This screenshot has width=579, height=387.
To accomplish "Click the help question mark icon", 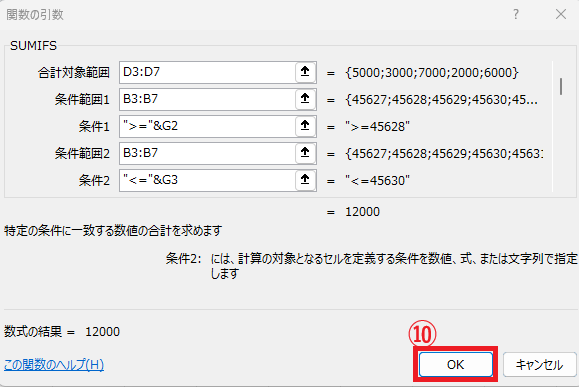I will tap(515, 14).
